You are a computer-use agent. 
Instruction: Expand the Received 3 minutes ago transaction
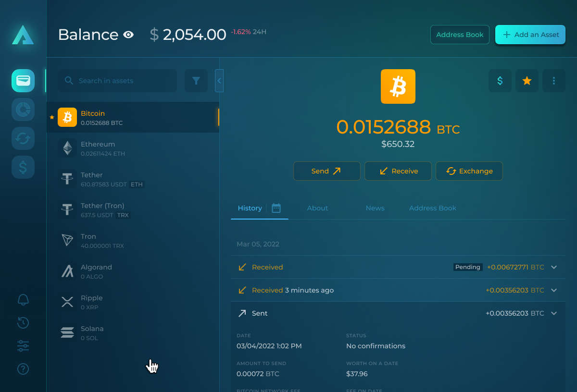[554, 290]
